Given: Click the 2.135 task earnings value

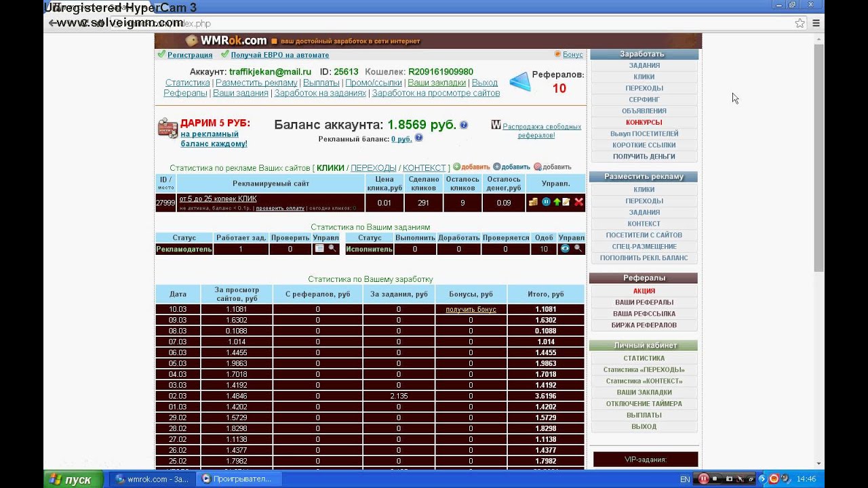Looking at the screenshot, I should coord(399,396).
